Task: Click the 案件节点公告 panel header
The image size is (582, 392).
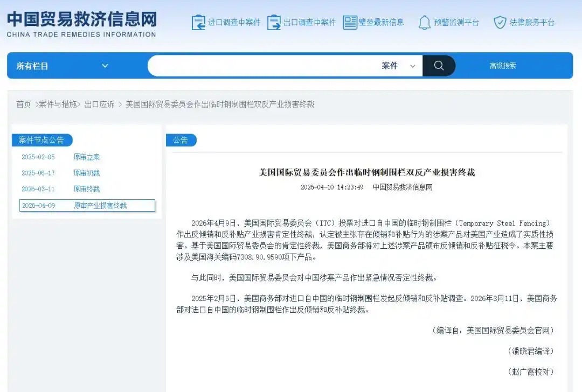Action: coord(41,140)
